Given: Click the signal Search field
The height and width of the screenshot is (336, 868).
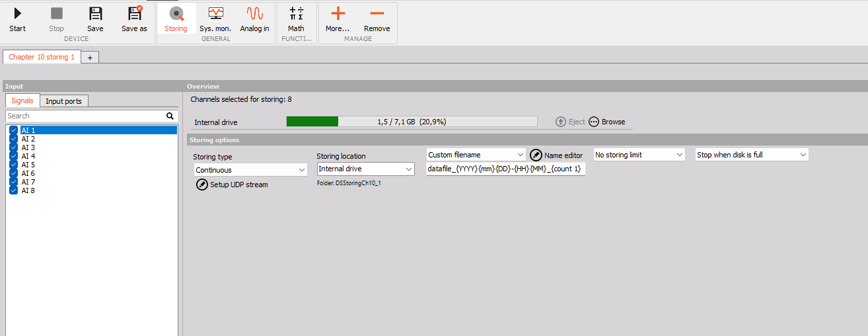Looking at the screenshot, I should point(85,116).
